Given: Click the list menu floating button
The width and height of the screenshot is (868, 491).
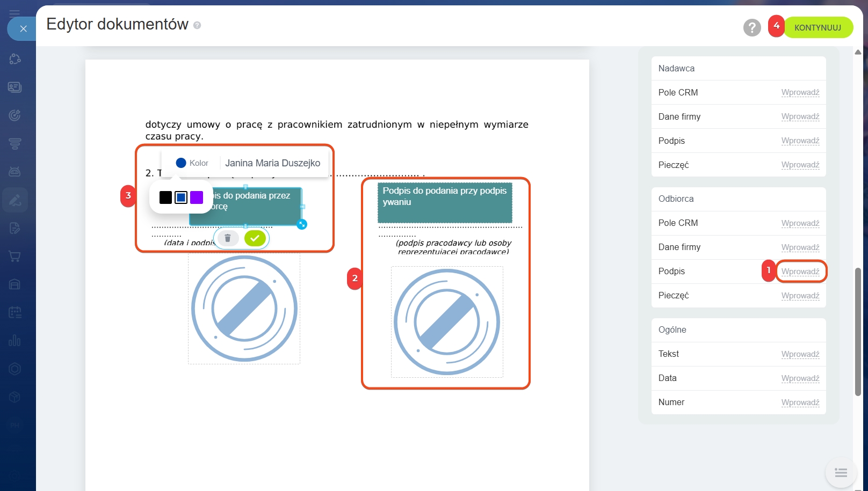Looking at the screenshot, I should (x=841, y=473).
